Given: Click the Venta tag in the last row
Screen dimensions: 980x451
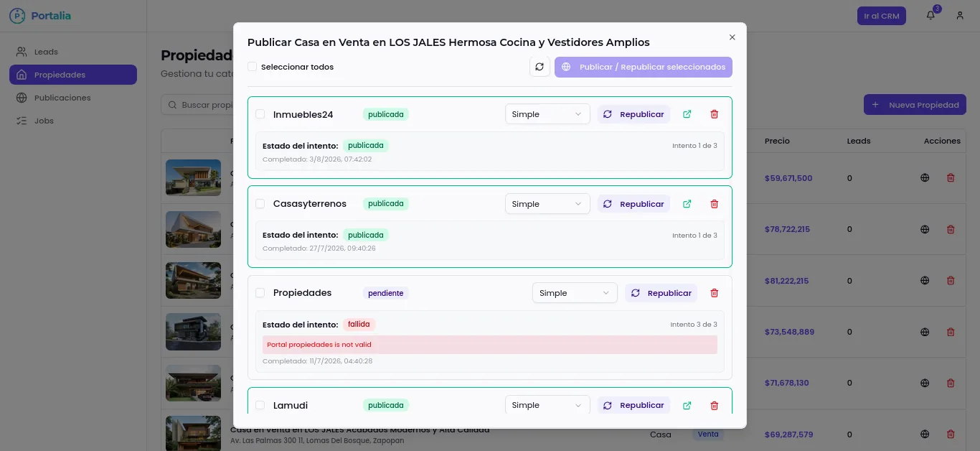Looking at the screenshot, I should (x=708, y=434).
